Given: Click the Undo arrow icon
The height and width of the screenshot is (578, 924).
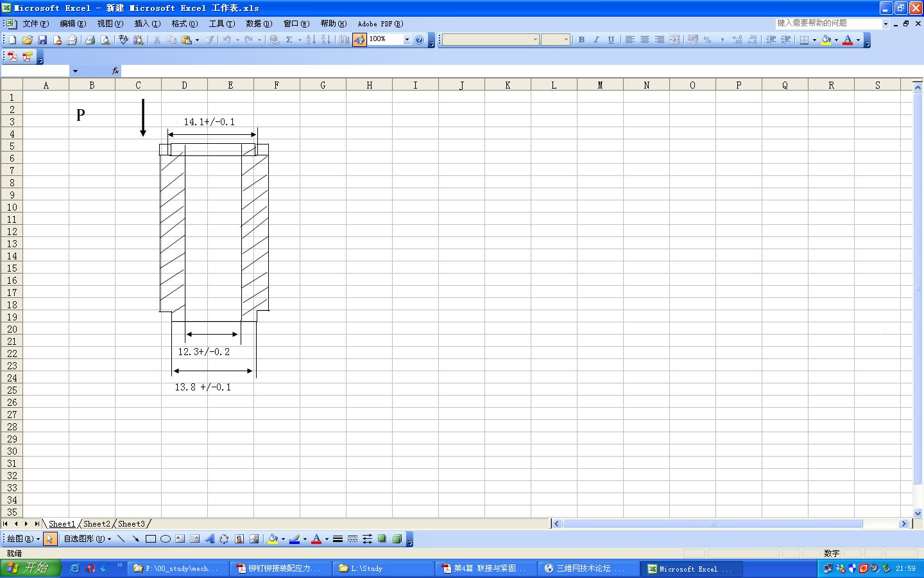Looking at the screenshot, I should click(x=227, y=40).
